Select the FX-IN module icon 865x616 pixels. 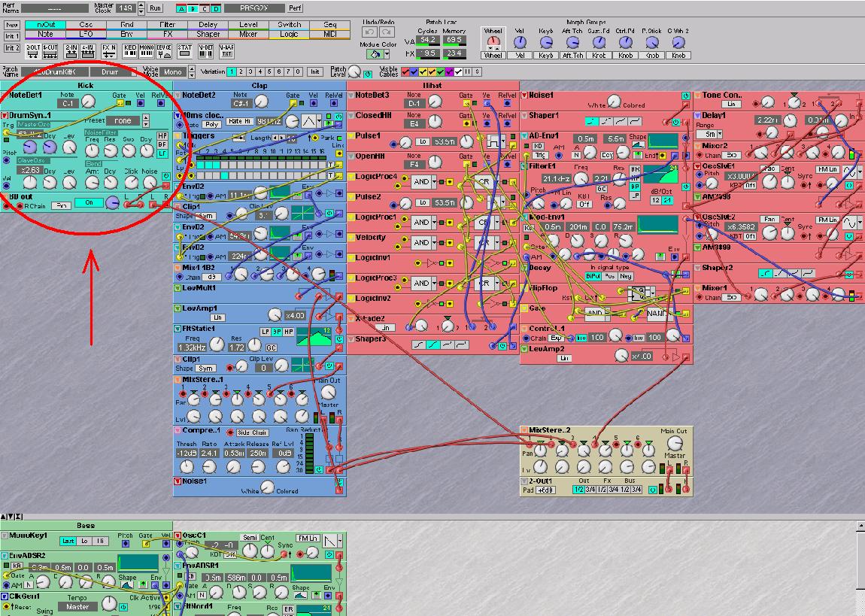coord(108,50)
